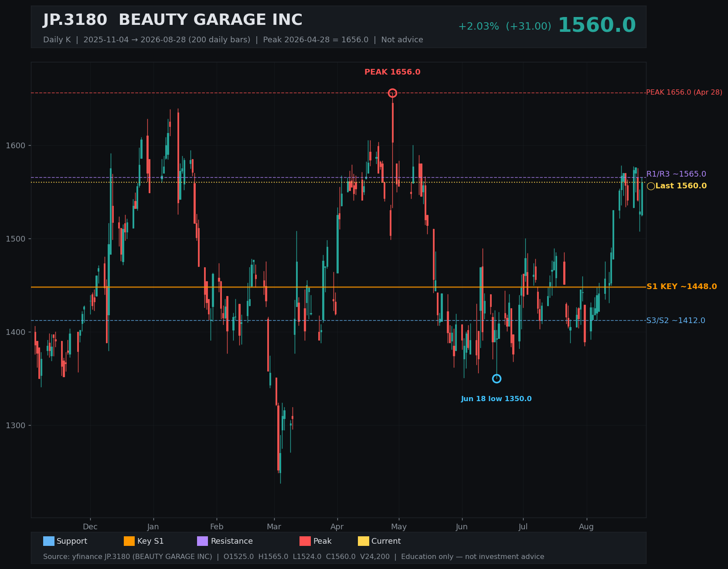Click the S3/S2 ~1412.0 support label
Screen dimensions: 728x569
[x=676, y=320]
